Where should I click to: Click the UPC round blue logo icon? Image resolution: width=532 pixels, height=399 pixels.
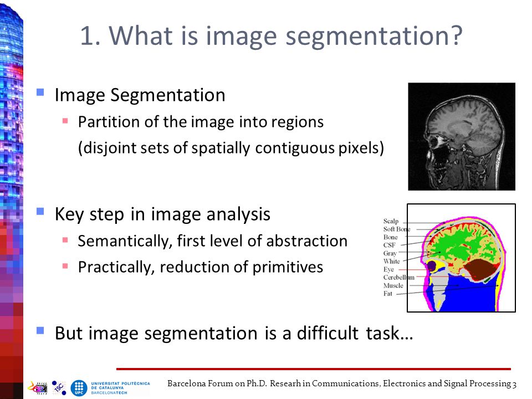coord(79,388)
